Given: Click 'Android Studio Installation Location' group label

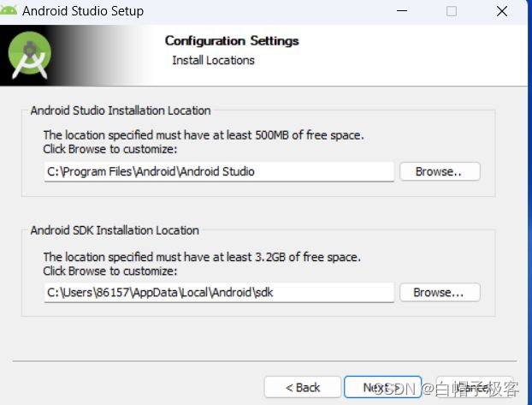Looking at the screenshot, I should click(x=121, y=110).
